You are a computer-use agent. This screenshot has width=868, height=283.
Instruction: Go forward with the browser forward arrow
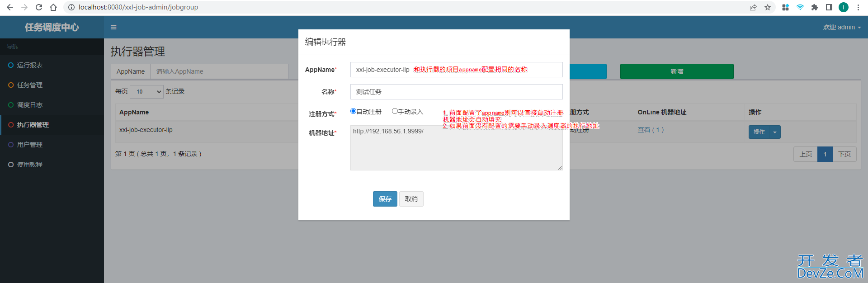click(x=24, y=7)
